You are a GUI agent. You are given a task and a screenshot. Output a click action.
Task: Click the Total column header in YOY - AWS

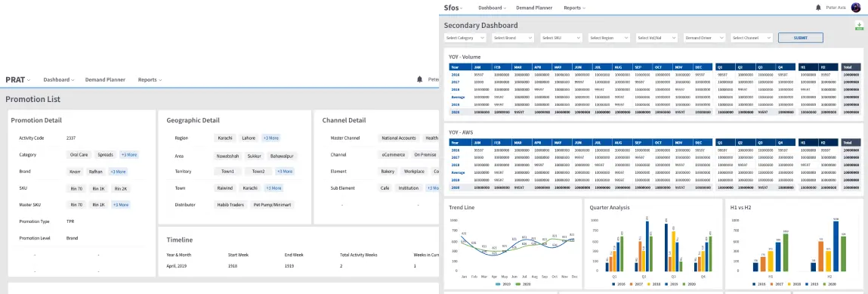tap(851, 142)
